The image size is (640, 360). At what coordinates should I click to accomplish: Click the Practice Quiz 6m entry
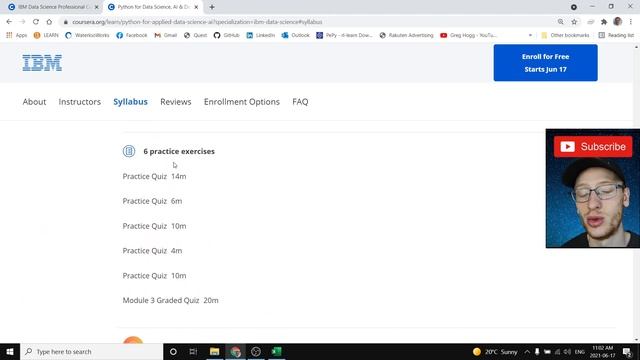tap(152, 201)
